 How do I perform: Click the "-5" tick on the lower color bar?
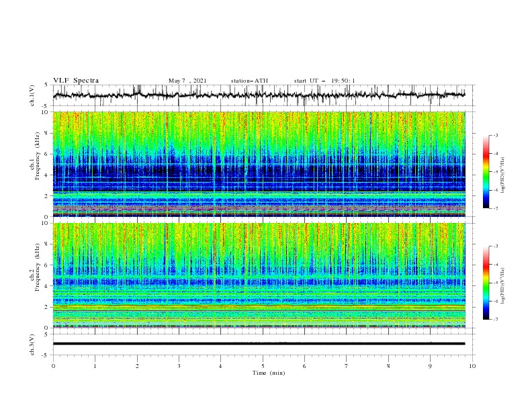click(x=495, y=283)
